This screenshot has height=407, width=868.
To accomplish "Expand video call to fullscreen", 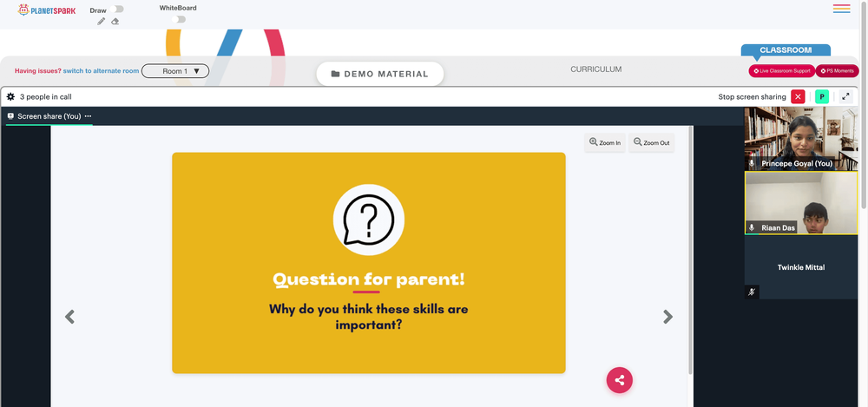I will pyautogui.click(x=845, y=96).
